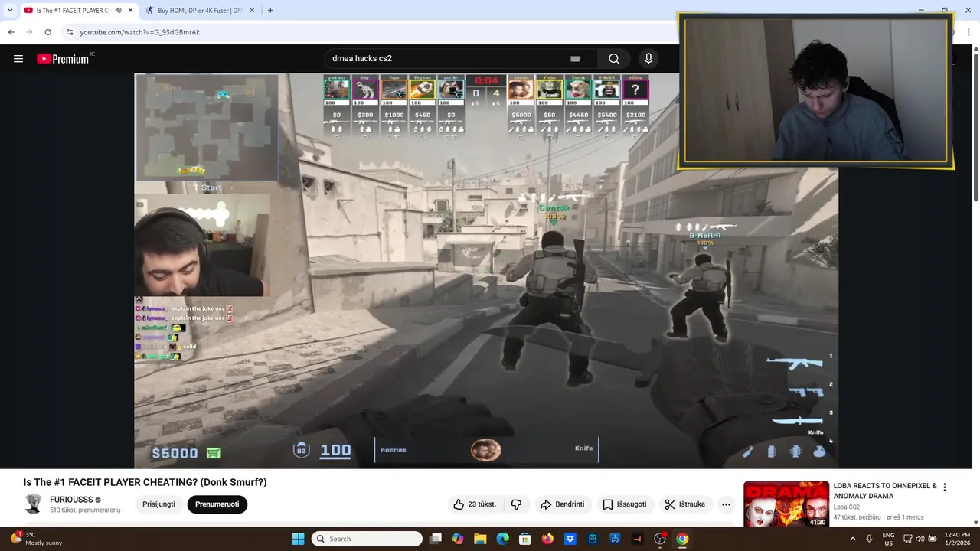The width and height of the screenshot is (980, 551).
Task: Open the volume tray icon
Action: pyautogui.click(x=921, y=539)
